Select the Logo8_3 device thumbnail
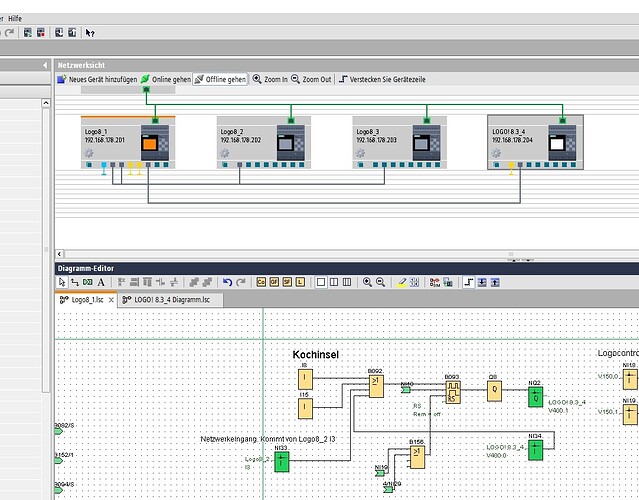639x500 pixels. 426,143
